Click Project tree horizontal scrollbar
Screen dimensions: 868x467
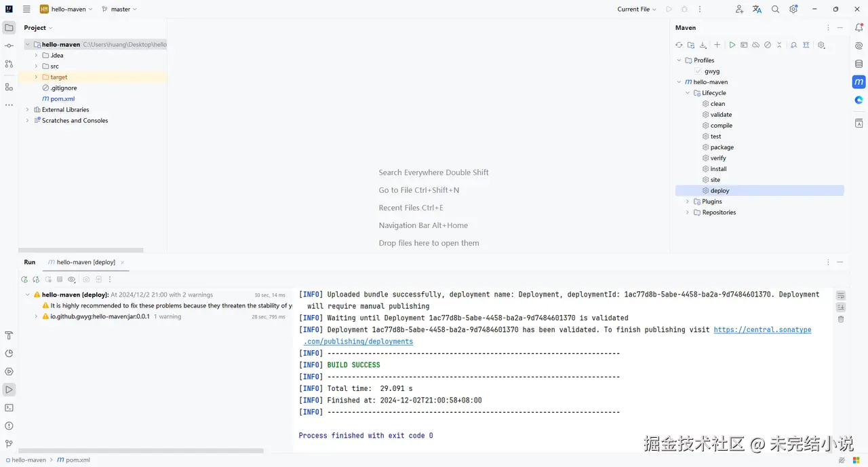click(81, 250)
